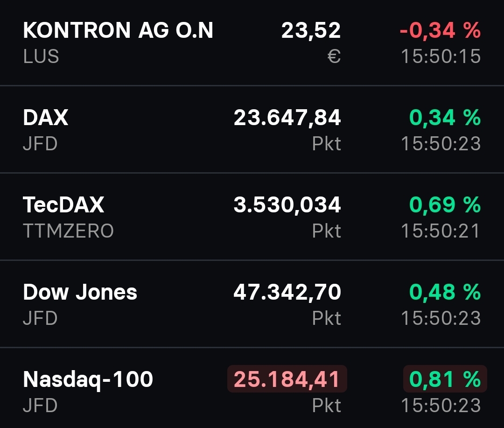This screenshot has height=428, width=504.
Task: Tap the TecDAX 0,69 % change
Action: (445, 205)
